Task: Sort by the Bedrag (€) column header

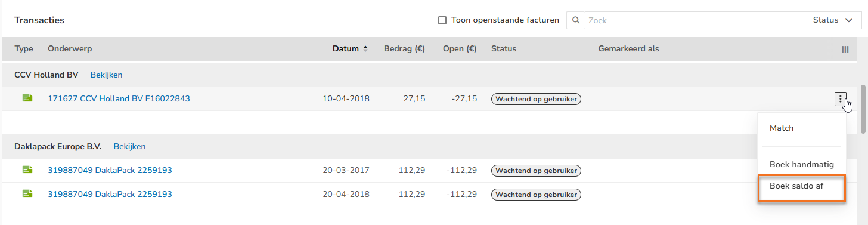Action: click(x=404, y=49)
